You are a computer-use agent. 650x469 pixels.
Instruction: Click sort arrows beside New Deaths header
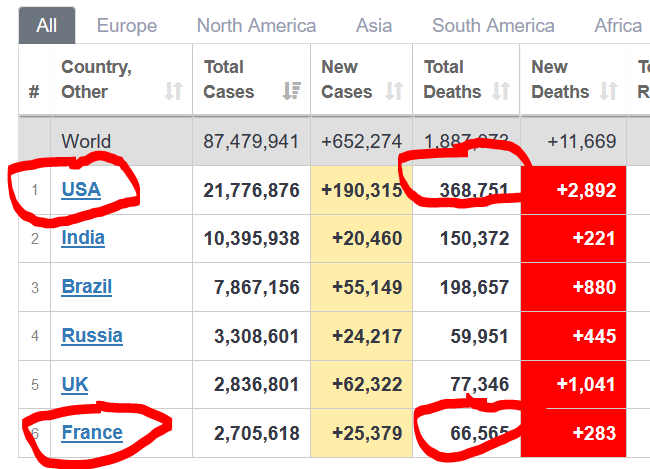coord(608,92)
